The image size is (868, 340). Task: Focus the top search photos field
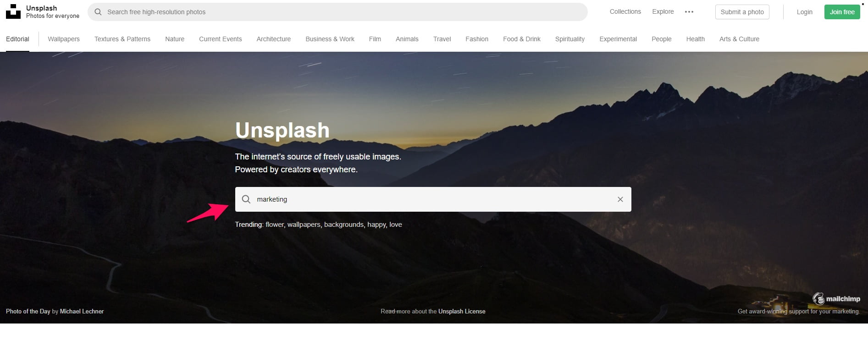coord(337,12)
